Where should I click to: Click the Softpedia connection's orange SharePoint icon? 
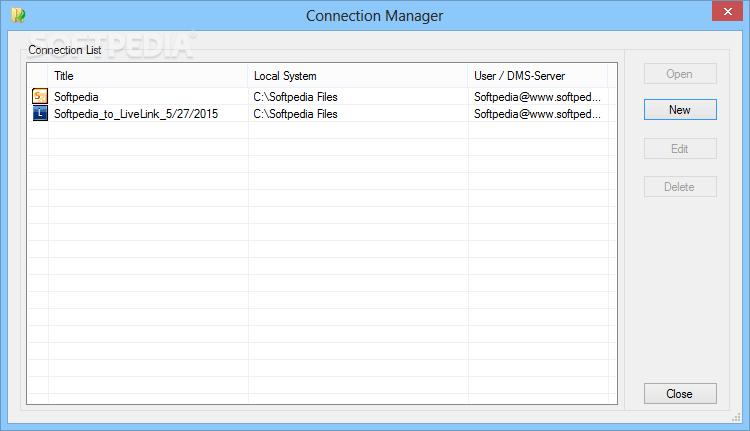(40, 96)
